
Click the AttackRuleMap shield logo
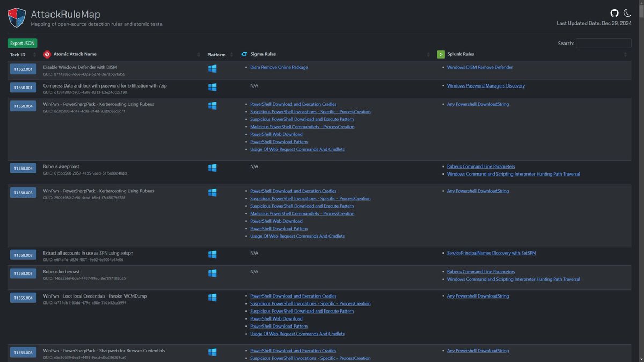pos(17,18)
